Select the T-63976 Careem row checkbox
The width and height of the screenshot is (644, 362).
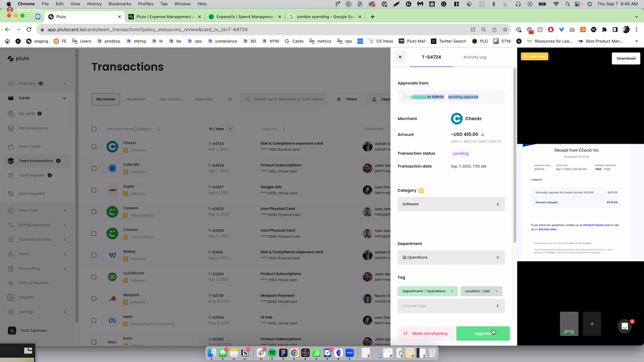(x=94, y=212)
